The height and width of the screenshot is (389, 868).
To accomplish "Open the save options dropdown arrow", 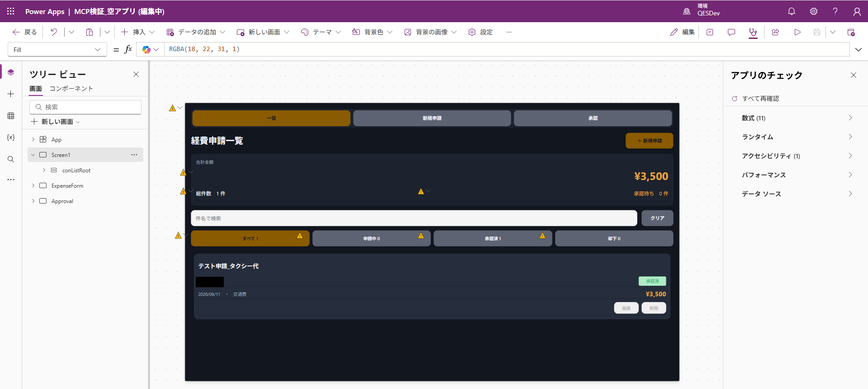I will click(833, 32).
